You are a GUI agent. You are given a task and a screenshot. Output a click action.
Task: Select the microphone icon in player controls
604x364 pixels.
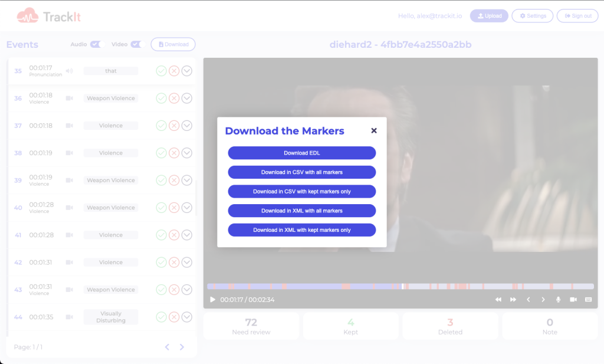(558, 300)
